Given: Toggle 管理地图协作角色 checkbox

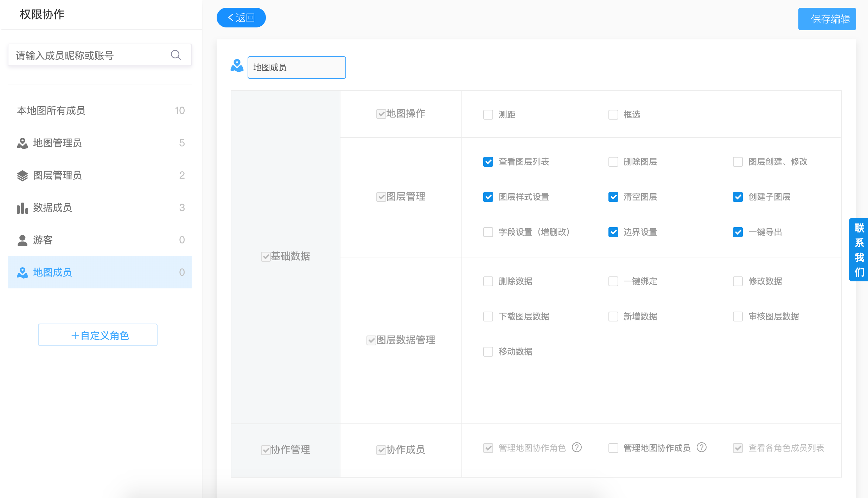Looking at the screenshot, I should coord(488,448).
